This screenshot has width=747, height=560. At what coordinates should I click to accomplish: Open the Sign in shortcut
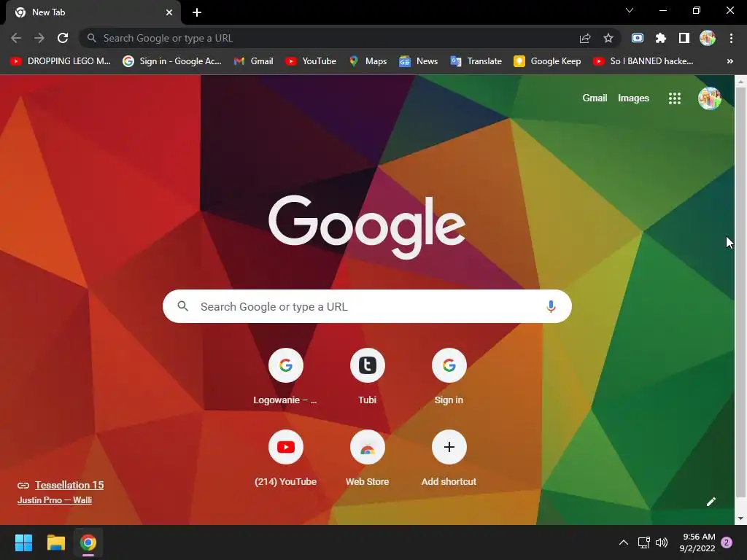click(x=449, y=376)
